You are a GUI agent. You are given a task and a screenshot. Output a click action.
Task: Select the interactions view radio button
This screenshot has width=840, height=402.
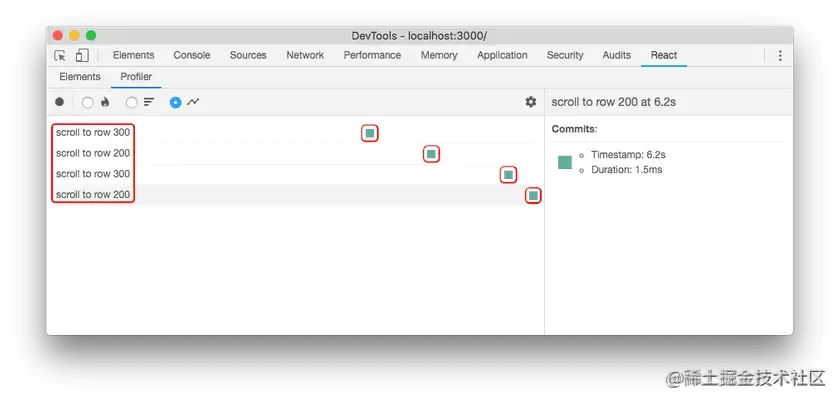point(175,102)
